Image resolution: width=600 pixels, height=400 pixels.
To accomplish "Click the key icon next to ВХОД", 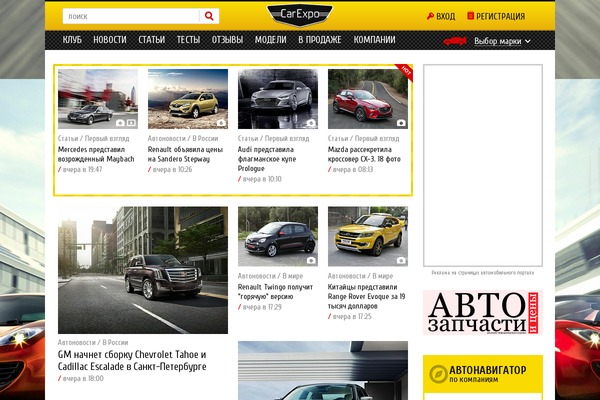I will click(x=430, y=16).
